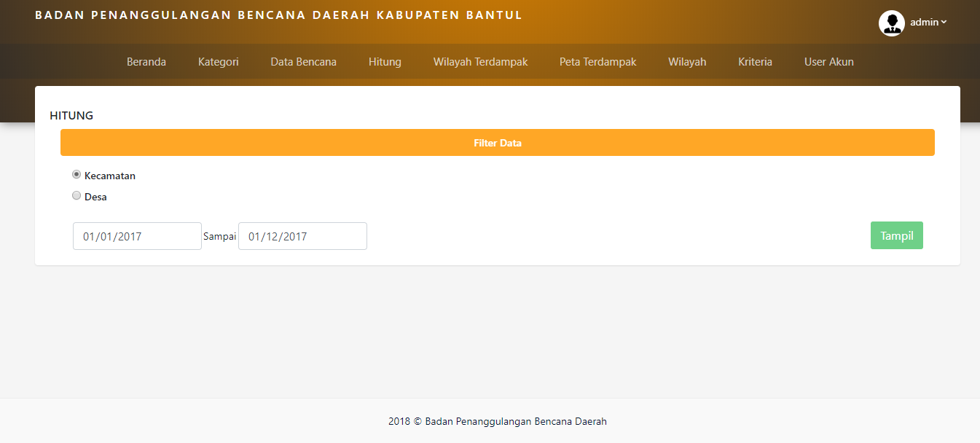Go to the Beranda menu item
Image resolution: width=980 pixels, height=443 pixels.
(x=146, y=62)
